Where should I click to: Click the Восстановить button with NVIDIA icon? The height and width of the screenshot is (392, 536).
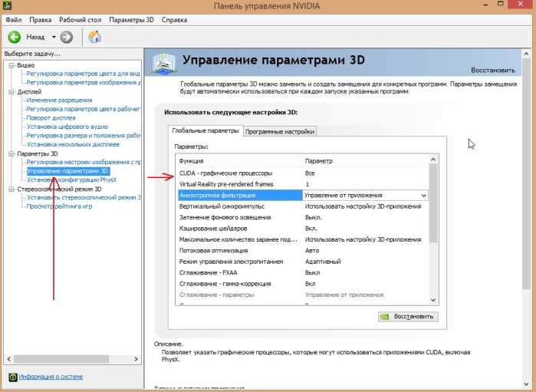coord(408,316)
